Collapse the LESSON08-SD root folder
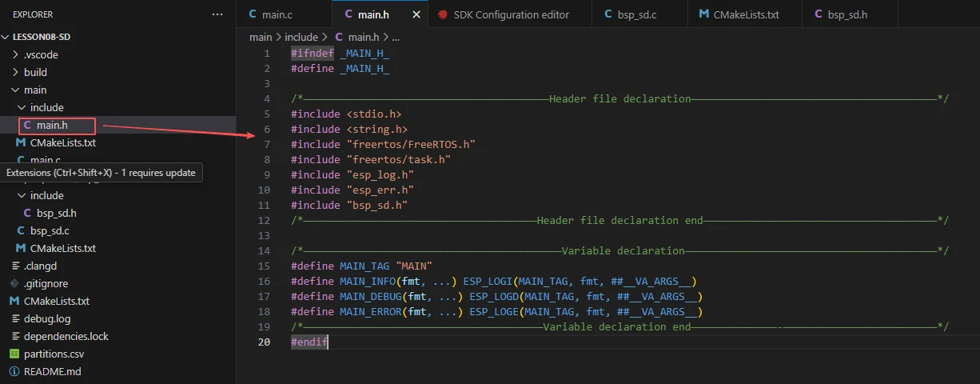 48,37
